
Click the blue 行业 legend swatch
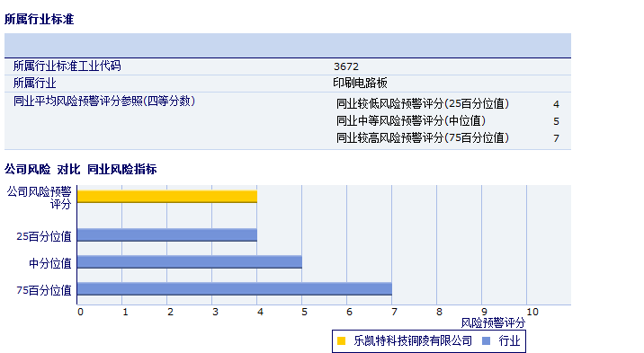tap(487, 340)
